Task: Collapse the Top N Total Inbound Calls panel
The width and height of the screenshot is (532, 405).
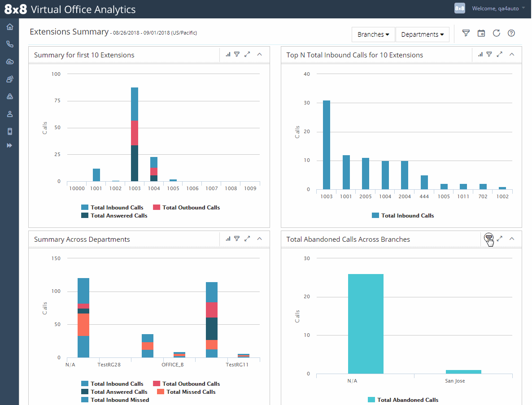Action: click(512, 54)
